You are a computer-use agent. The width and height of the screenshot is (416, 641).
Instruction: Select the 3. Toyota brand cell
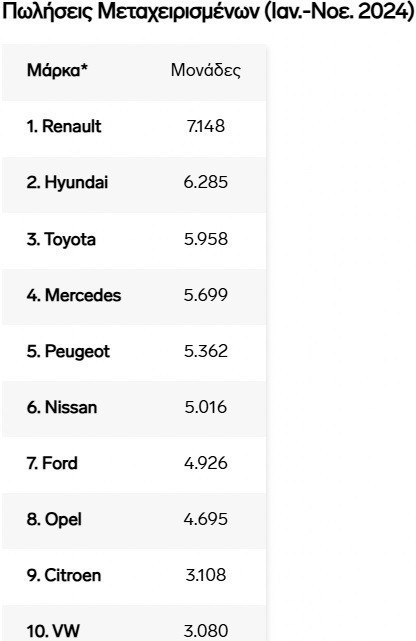click(61, 239)
